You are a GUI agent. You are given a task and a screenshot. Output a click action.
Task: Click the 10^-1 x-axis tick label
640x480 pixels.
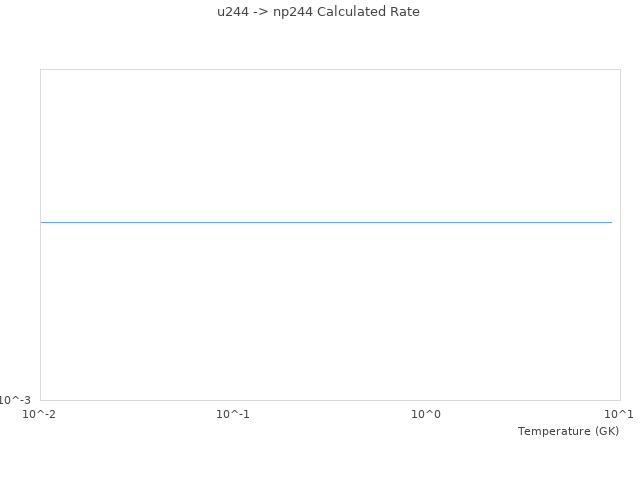pos(233,414)
